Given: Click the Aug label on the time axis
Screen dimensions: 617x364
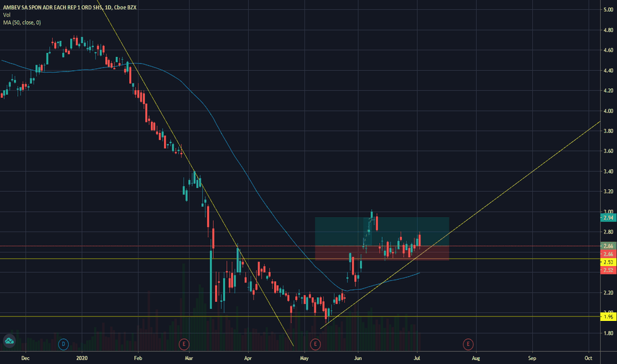Looking at the screenshot, I should tap(476, 358).
